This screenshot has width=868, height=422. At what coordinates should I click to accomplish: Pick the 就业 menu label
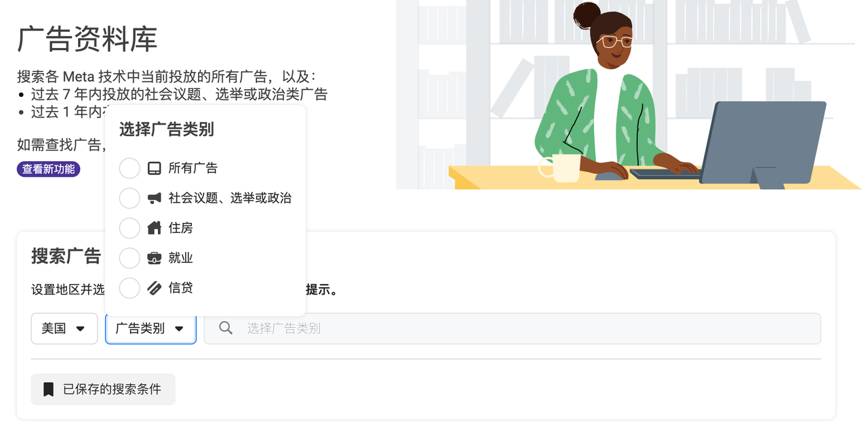(x=180, y=258)
